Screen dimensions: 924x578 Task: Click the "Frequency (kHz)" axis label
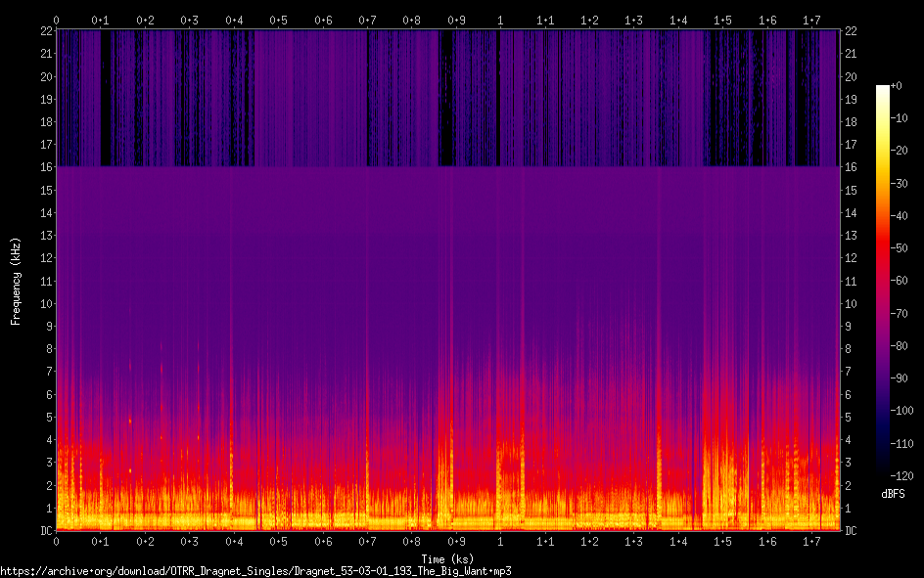click(x=15, y=281)
